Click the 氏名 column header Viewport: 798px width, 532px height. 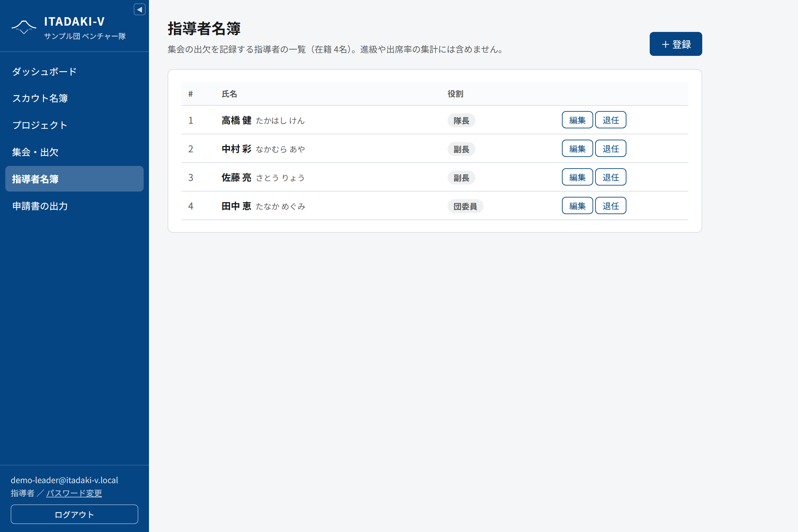pyautogui.click(x=229, y=94)
